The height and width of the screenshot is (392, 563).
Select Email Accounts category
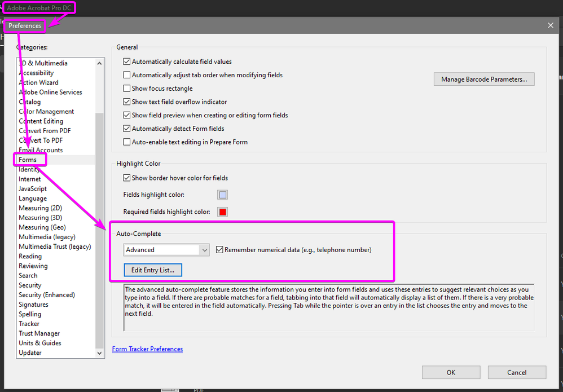point(41,150)
